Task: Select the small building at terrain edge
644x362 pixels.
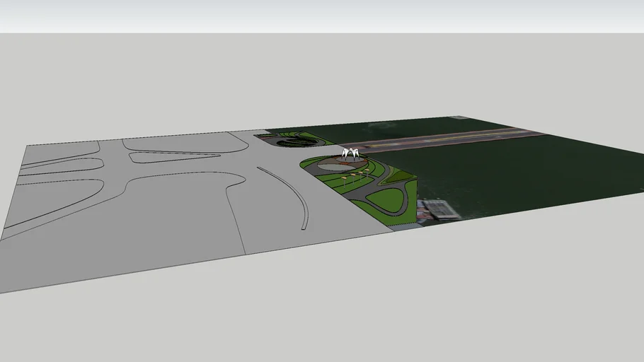Action: (437, 209)
